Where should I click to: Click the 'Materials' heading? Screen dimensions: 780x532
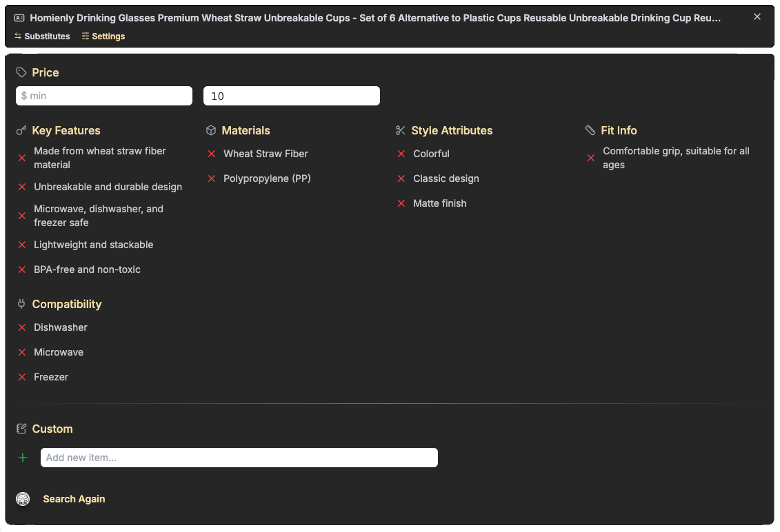(246, 131)
